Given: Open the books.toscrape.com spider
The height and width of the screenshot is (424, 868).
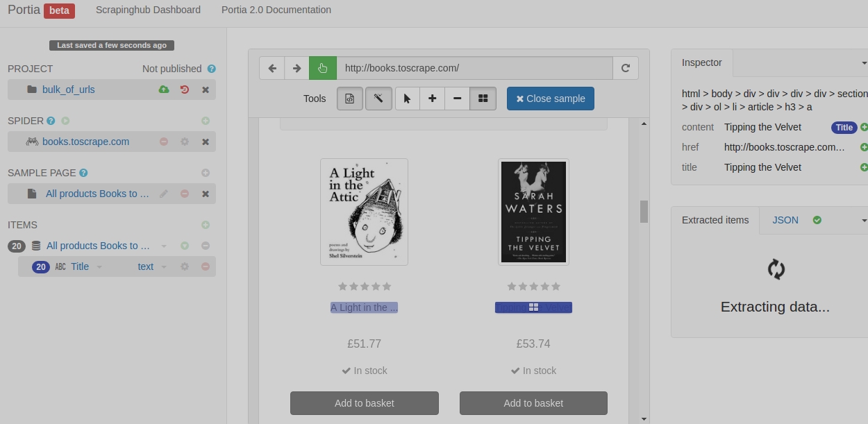Looking at the screenshot, I should click(85, 142).
